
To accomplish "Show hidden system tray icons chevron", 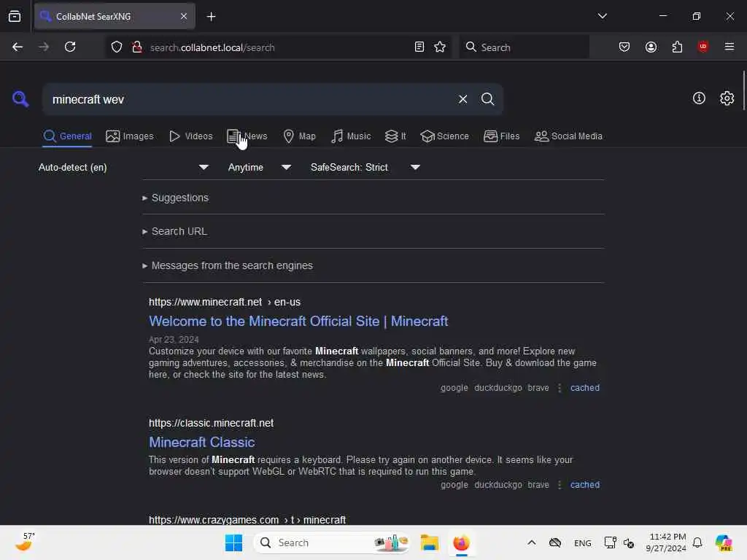I will pyautogui.click(x=532, y=542).
